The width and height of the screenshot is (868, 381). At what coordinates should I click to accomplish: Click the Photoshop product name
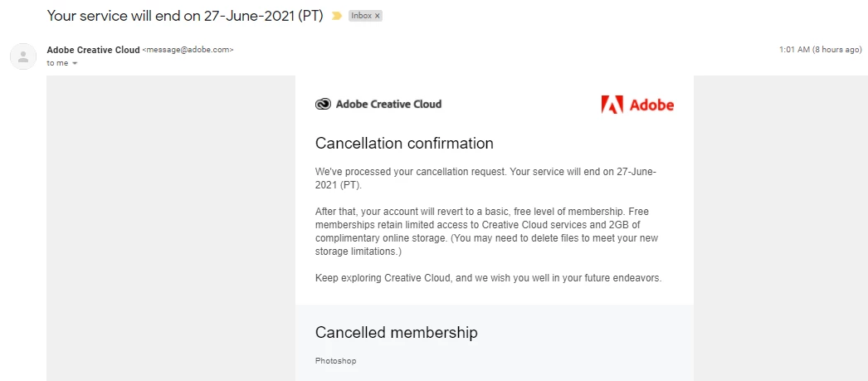point(335,361)
